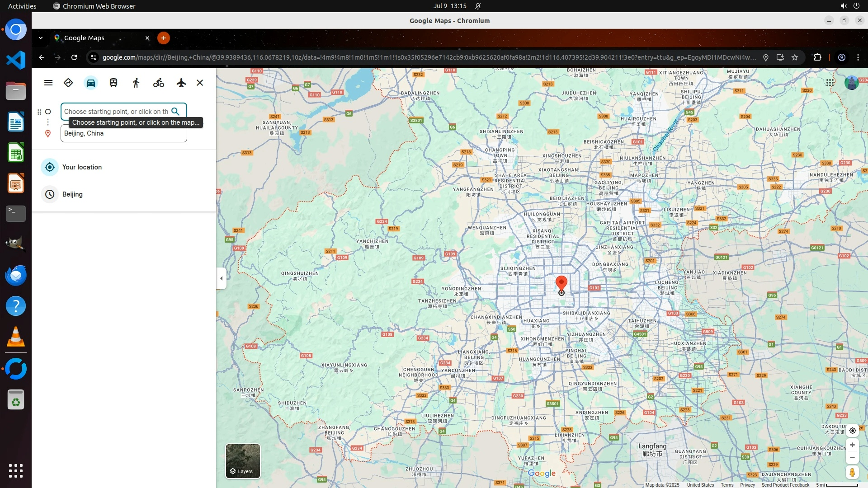Select the Cycling travel mode icon
Screen dimensions: 868x488
click(158, 83)
